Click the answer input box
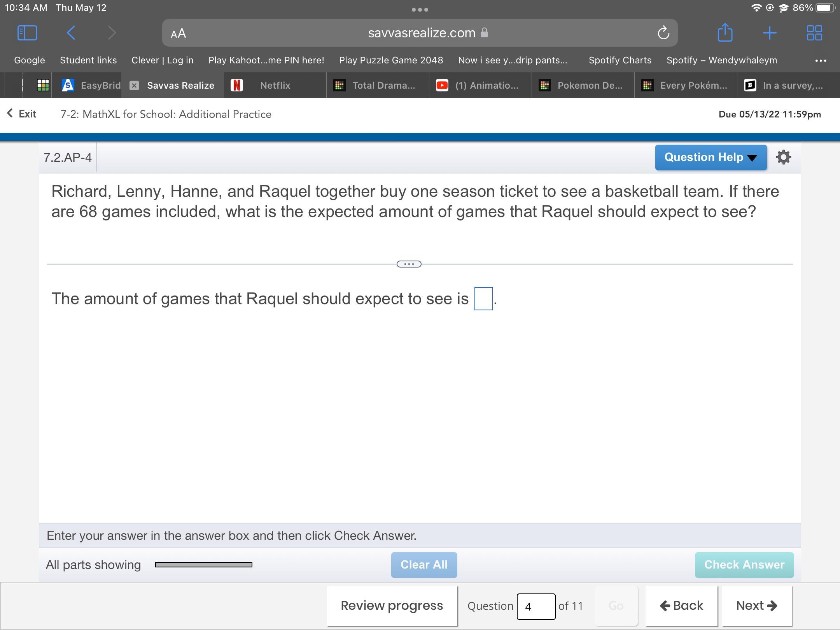This screenshot has width=840, height=630. coord(483,299)
